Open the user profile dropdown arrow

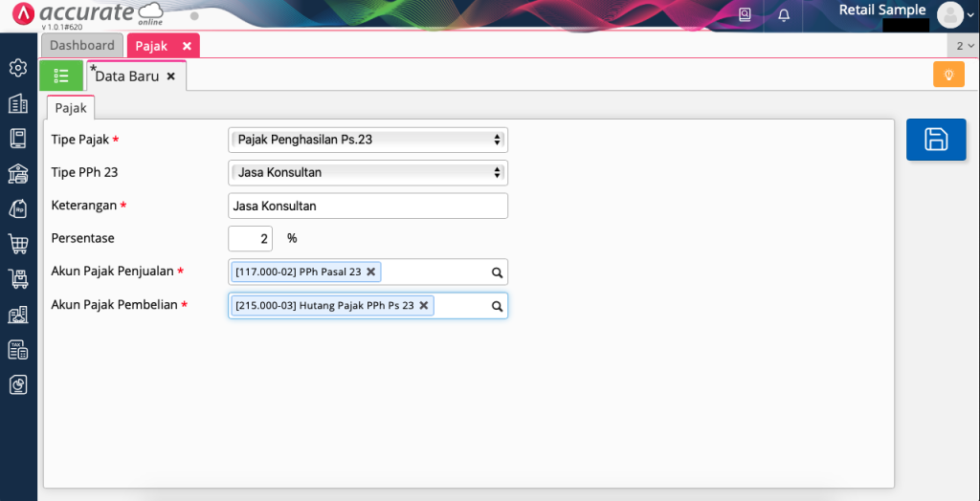click(970, 15)
